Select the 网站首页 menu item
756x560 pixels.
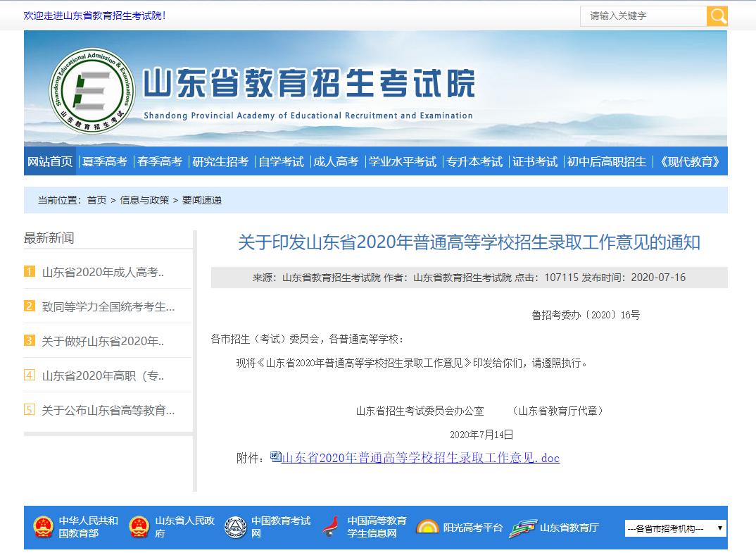49,161
